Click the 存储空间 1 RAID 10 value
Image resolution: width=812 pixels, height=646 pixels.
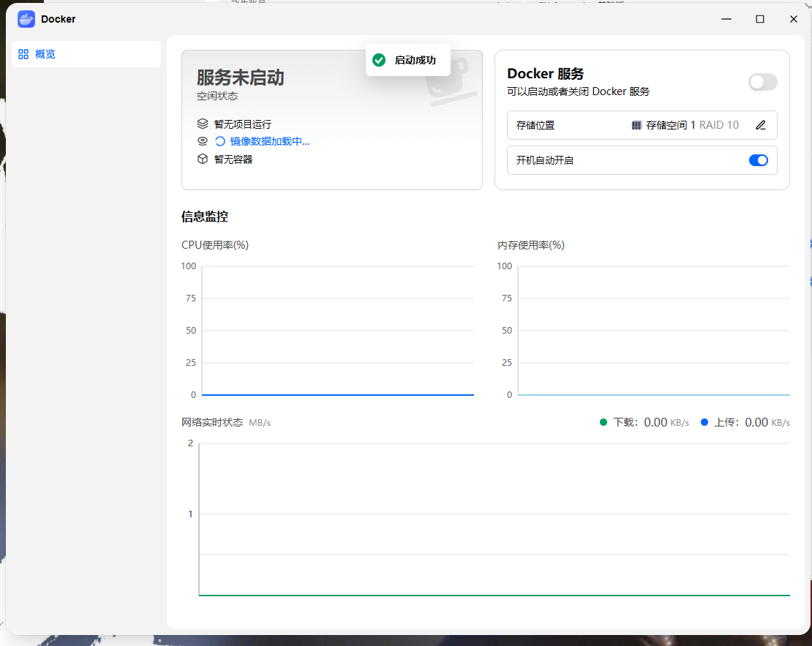click(x=692, y=125)
